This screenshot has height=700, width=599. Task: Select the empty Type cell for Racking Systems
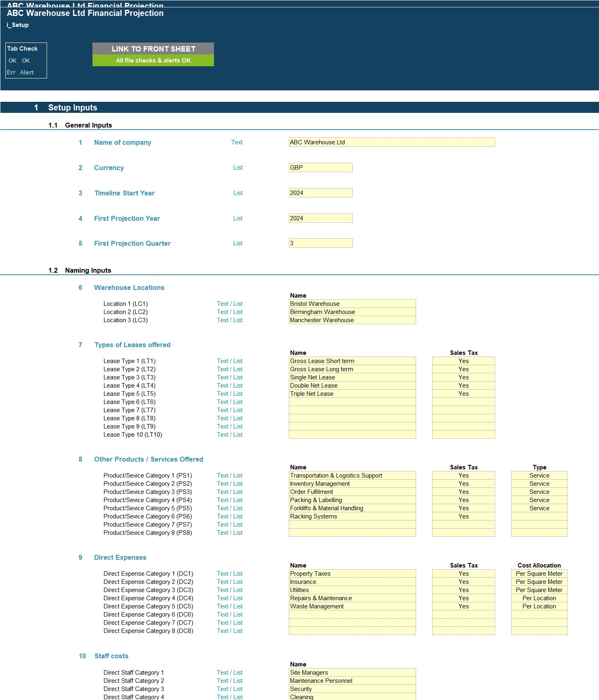point(539,516)
